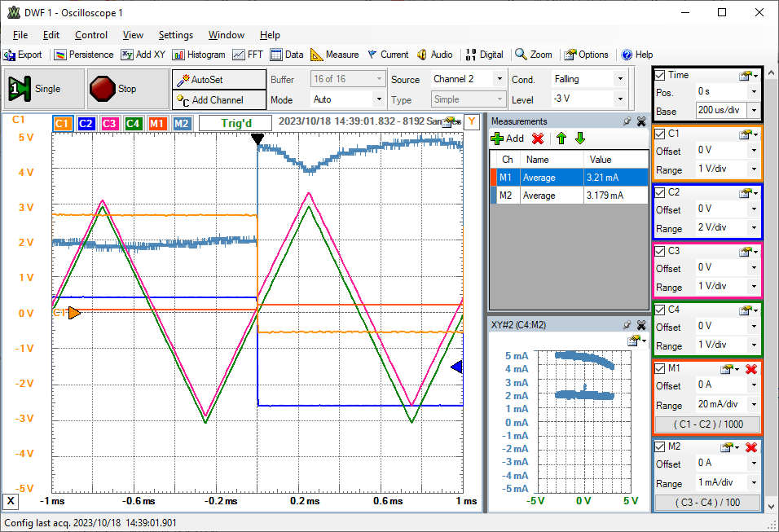Expand the time Base dropdown
779x532 pixels.
click(753, 111)
